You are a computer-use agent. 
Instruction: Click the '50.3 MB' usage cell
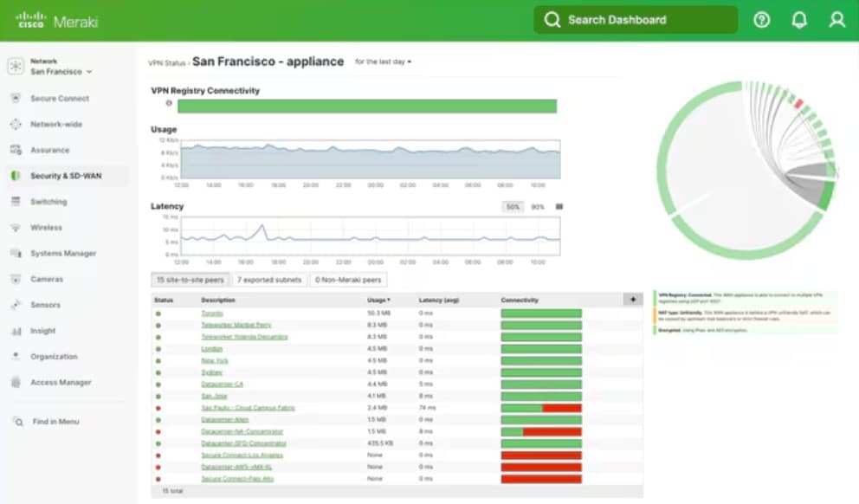click(378, 313)
